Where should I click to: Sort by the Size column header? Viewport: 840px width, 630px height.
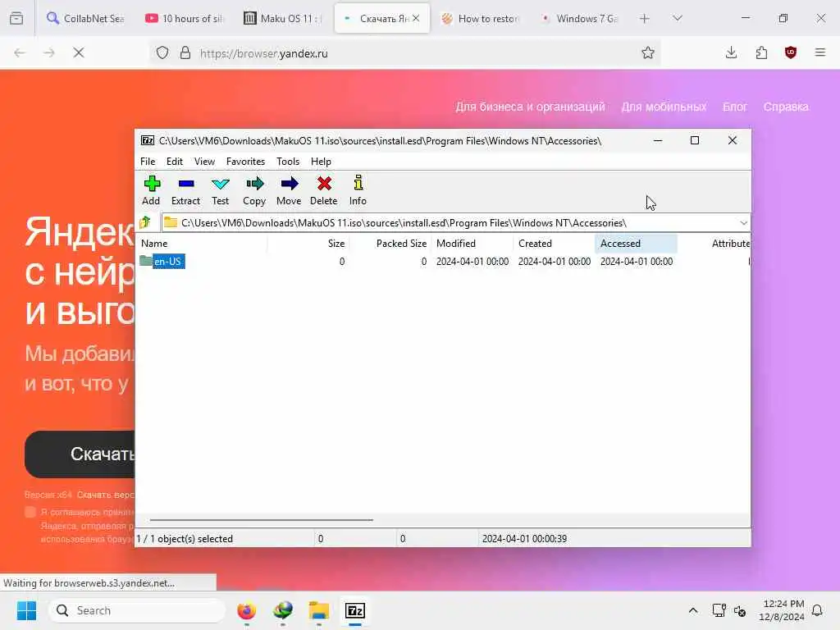(x=308, y=243)
